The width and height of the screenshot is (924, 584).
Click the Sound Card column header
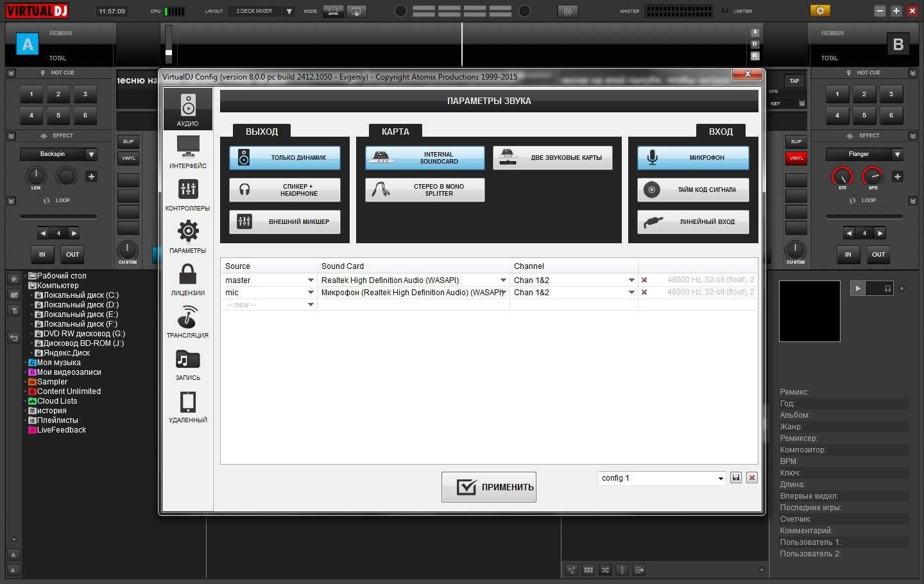pos(413,266)
